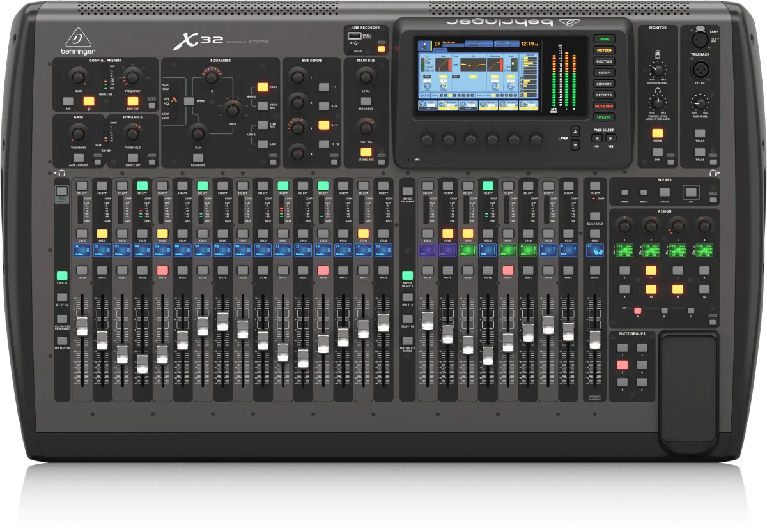Open the HOME screen
767x532 pixels.
[604, 39]
